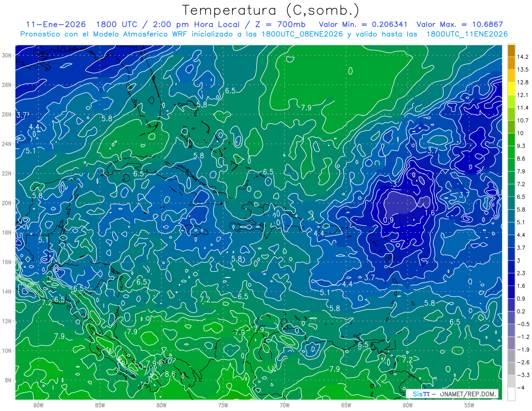Screen dimensions: 532x411
Task: Click the "Valor Max. = 10.6867" text
Action: (460, 24)
